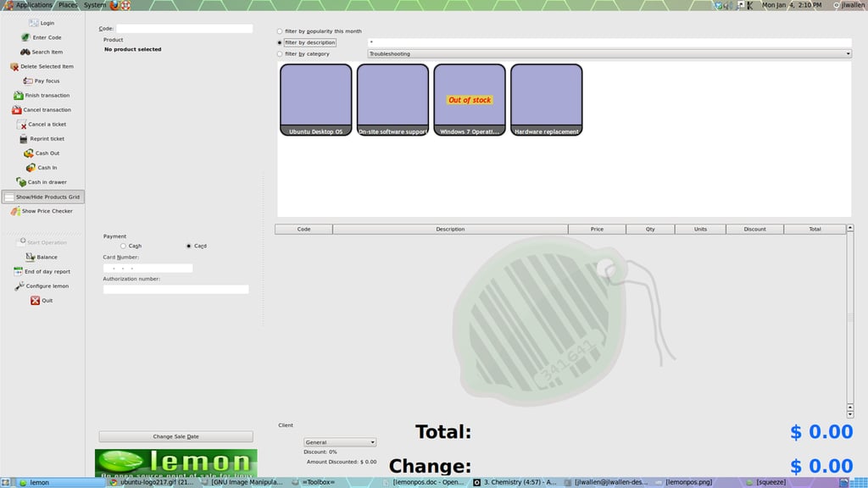Screen dimensions: 868x488
Task: Sort by Code column header
Action: [303, 229]
